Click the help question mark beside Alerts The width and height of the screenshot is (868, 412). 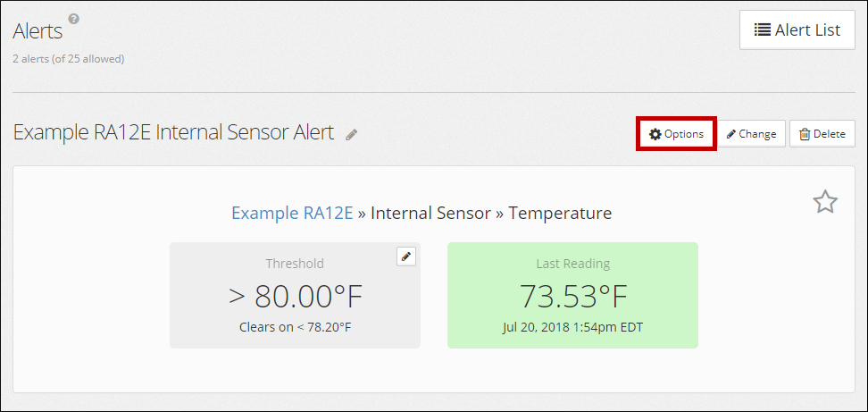pos(74,19)
